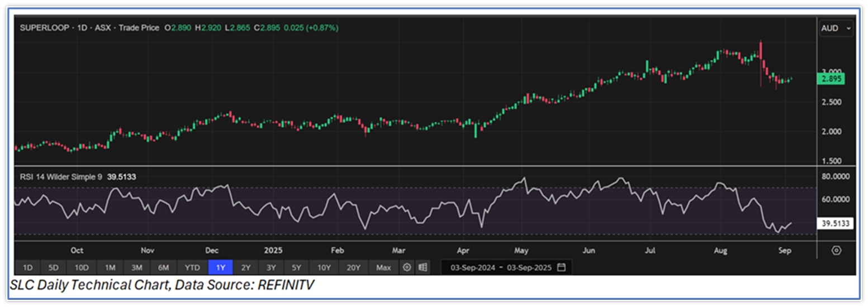
Task: Click the RSI 14 Wilder indicator label
Action: pos(61,176)
